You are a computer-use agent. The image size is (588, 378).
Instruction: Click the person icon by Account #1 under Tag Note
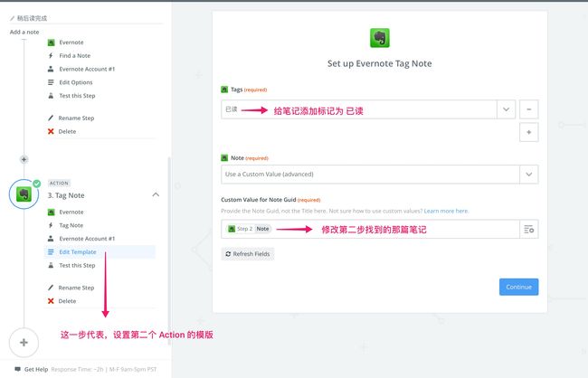coord(51,239)
